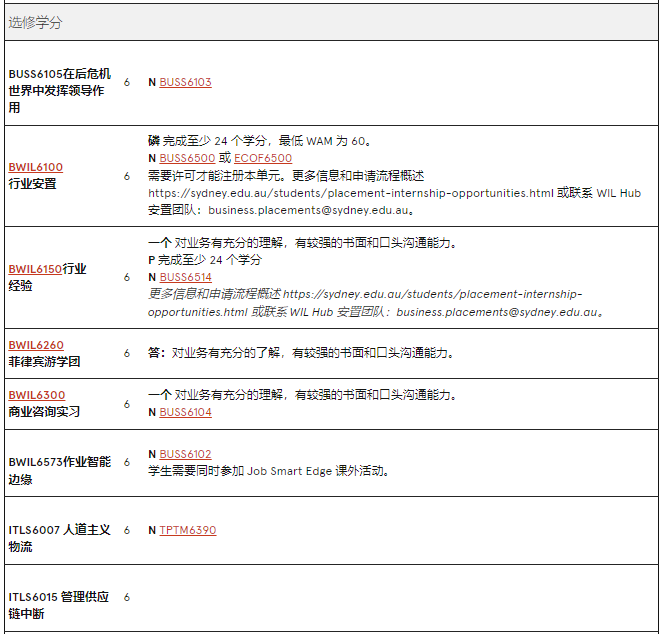Select the BWIL6573作业智能边缘 unit title
Screen dimensions: 662x634
(60, 471)
